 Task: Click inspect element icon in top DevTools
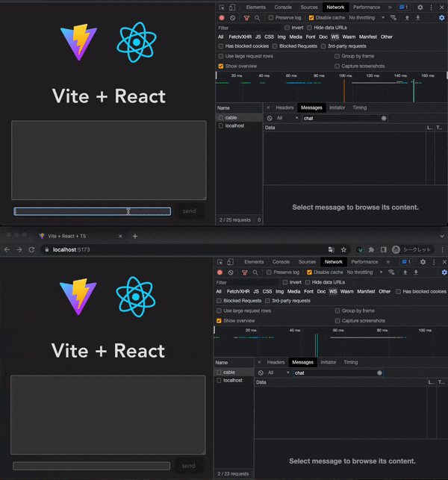tap(222, 7)
